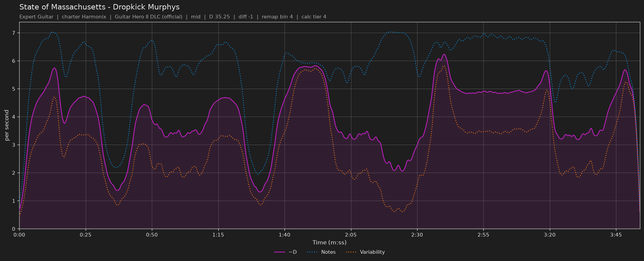Click the 1:15 time tick label
The width and height of the screenshot is (644, 261).
218,235
